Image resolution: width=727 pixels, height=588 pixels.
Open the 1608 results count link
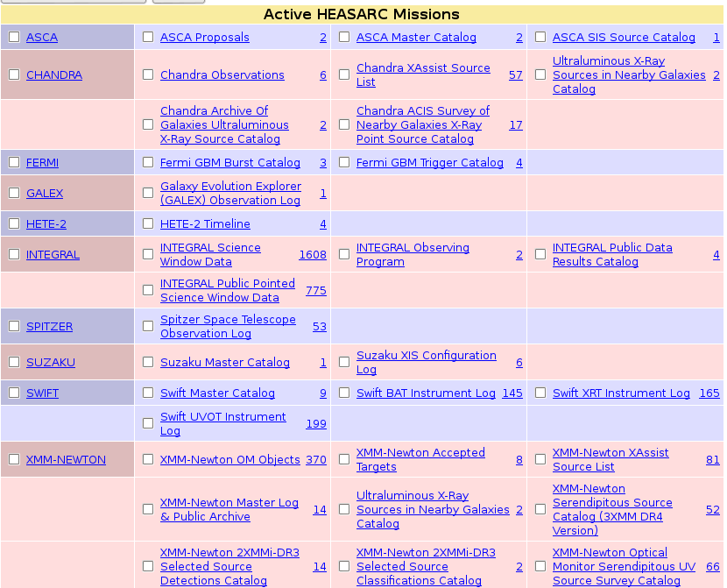pyautogui.click(x=313, y=254)
